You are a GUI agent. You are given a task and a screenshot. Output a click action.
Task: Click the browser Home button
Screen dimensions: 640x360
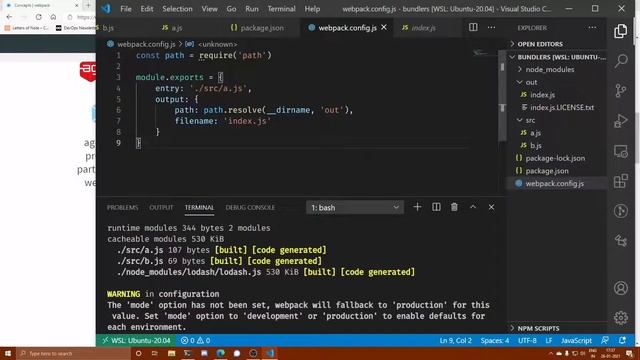(x=53, y=17)
